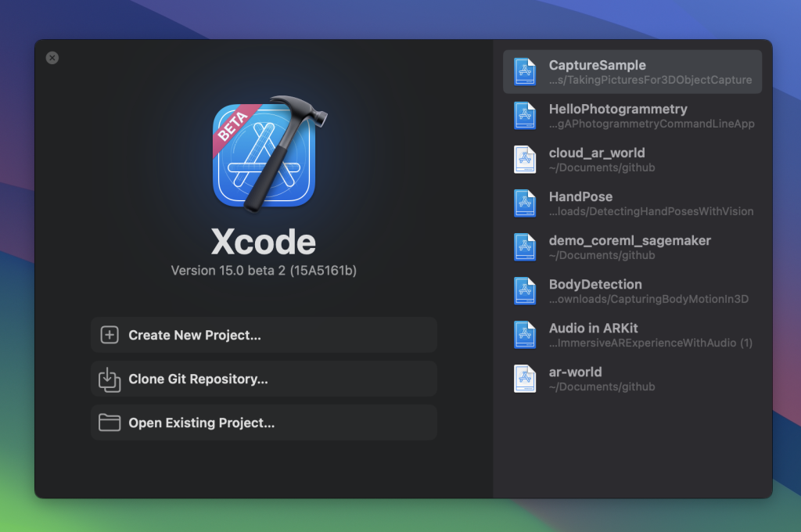Click the BodyDetection project file icon

point(523,290)
